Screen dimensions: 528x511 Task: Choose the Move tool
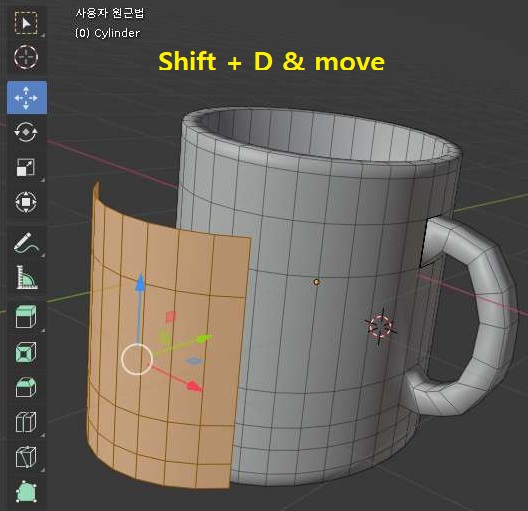(27, 98)
